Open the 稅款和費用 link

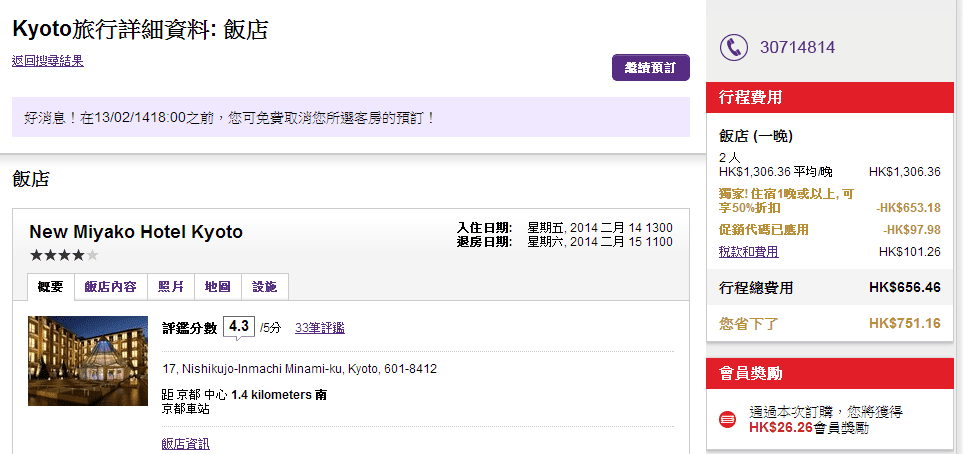coord(748,252)
